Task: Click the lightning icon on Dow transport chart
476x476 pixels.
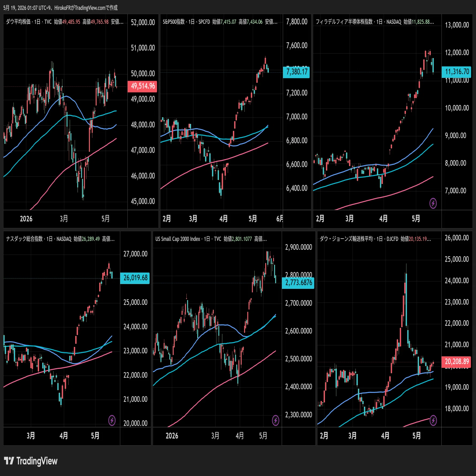Action: pyautogui.click(x=433, y=420)
